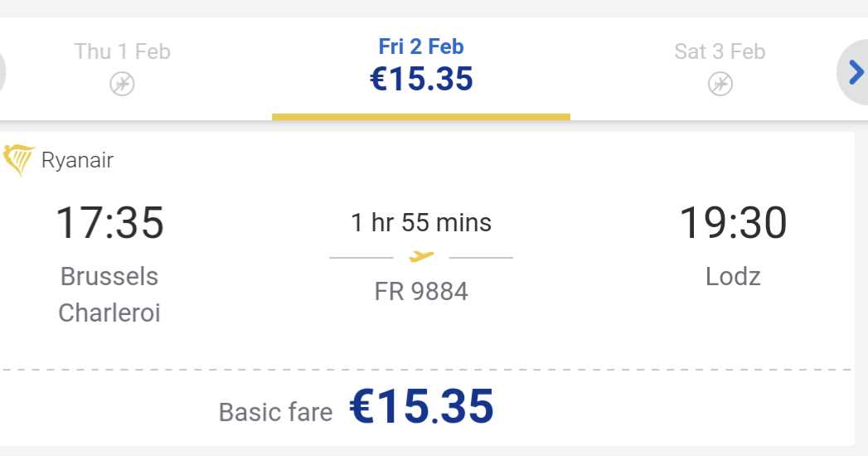The width and height of the screenshot is (868, 456).
Task: Click the no-flight icon under Thu 1 Feb
Action: 122,84
